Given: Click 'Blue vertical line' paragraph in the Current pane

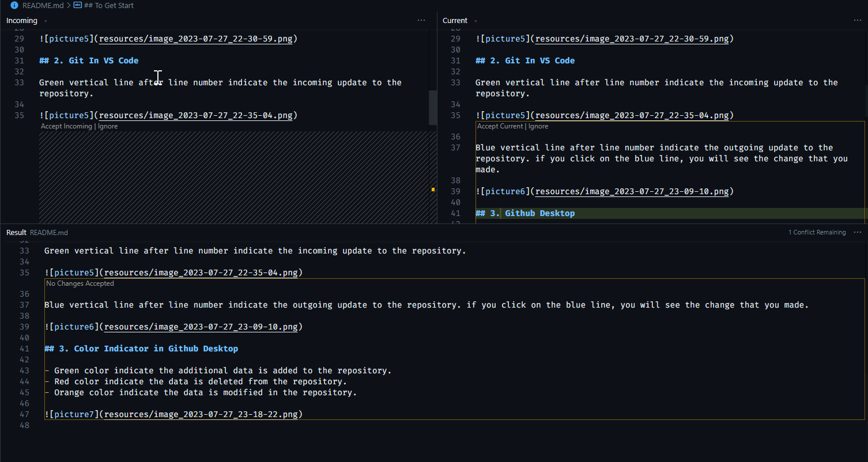Looking at the screenshot, I should pos(662,158).
